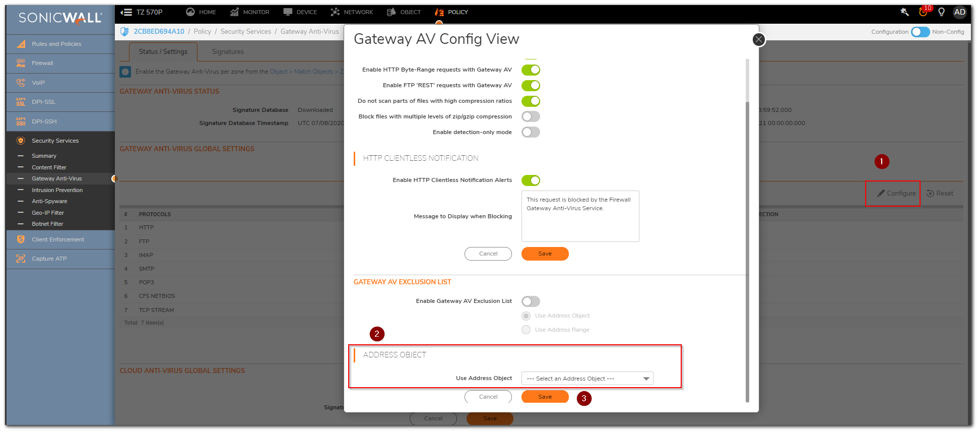Click the Home gauge icon in top bar
The height and width of the screenshot is (434, 980).
[190, 12]
